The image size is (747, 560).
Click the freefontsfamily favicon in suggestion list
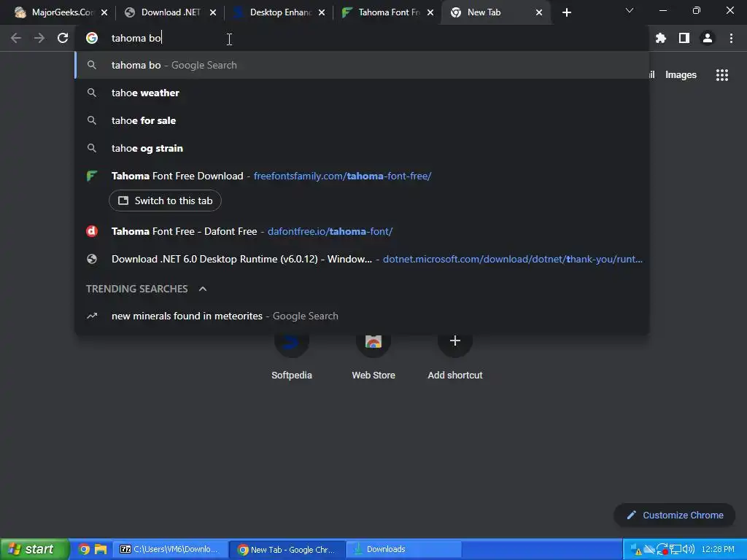point(92,176)
